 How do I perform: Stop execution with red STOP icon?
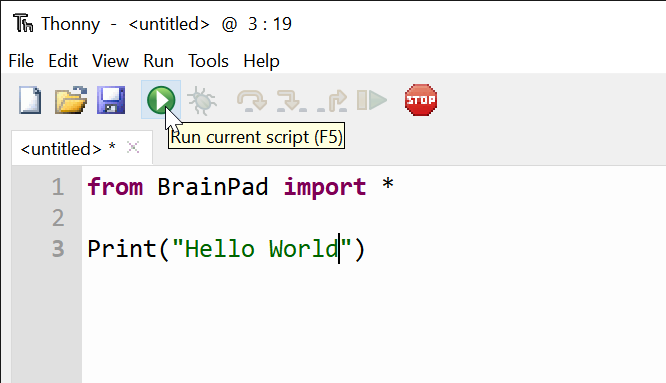pyautogui.click(x=421, y=100)
